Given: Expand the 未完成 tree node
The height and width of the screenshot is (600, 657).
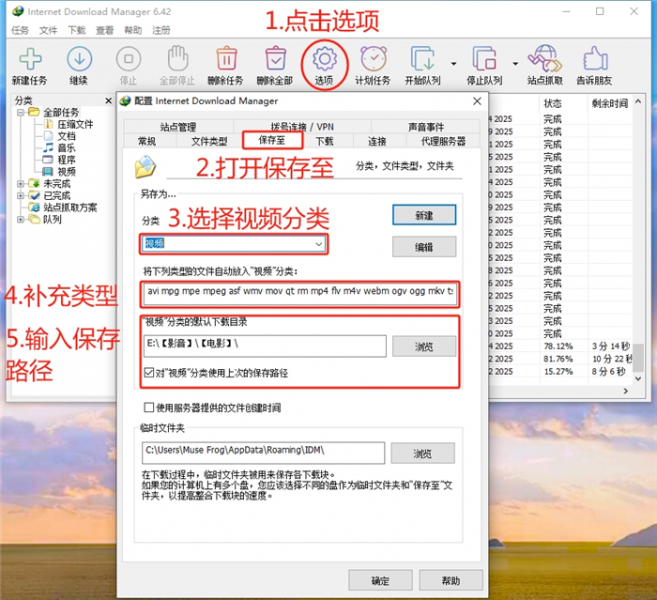Looking at the screenshot, I should [x=20, y=184].
